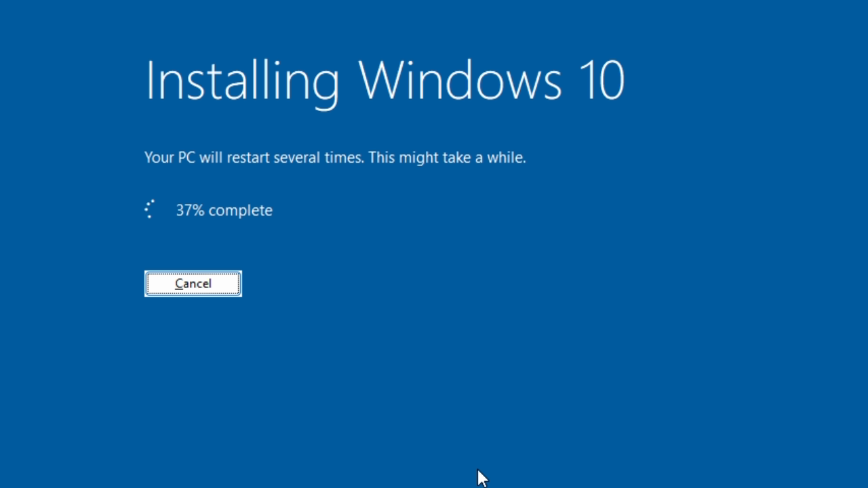Select the "37% complete" progress text
Image resolution: width=868 pixels, height=488 pixels.
224,211
